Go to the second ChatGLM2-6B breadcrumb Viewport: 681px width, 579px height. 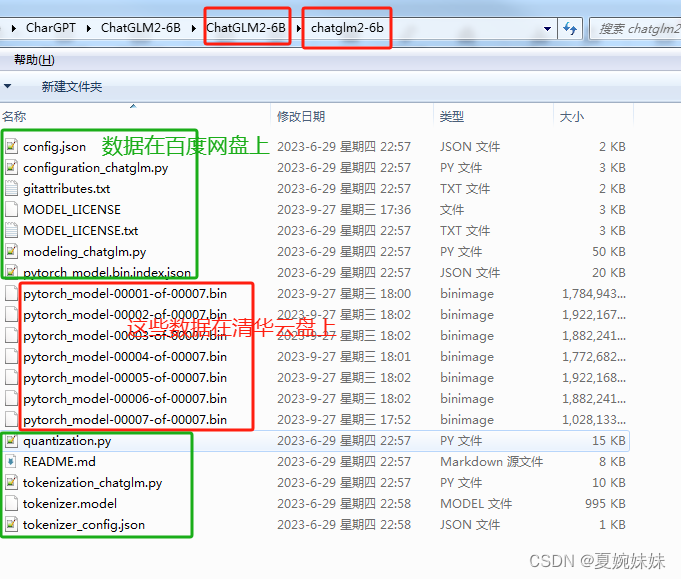(246, 28)
